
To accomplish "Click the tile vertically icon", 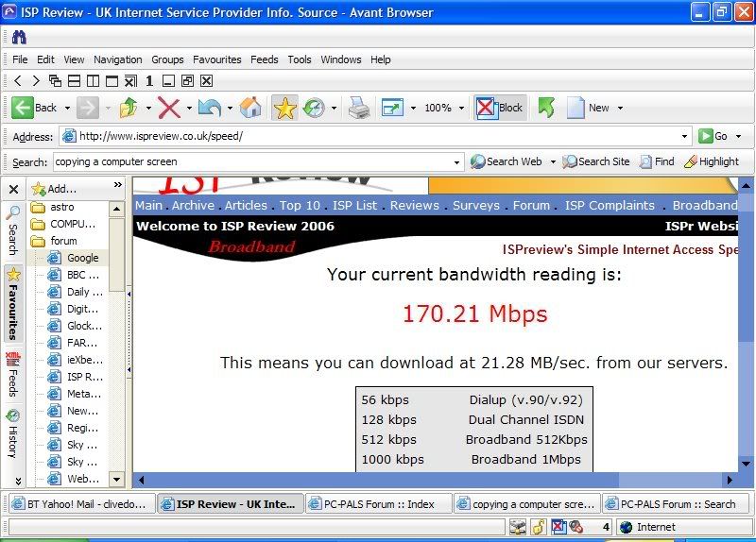I will pyautogui.click(x=93, y=81).
